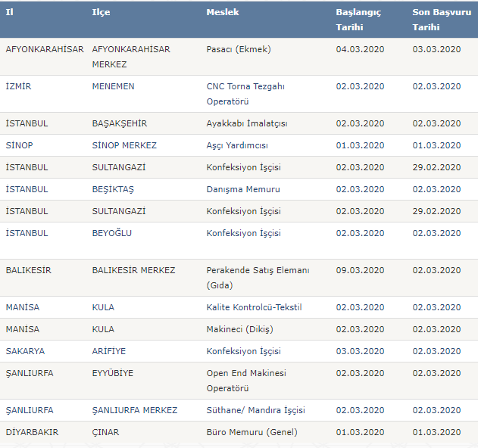Select the Kalite Kontrolcü-Tekstil job
The image size is (478, 448).
254,307
